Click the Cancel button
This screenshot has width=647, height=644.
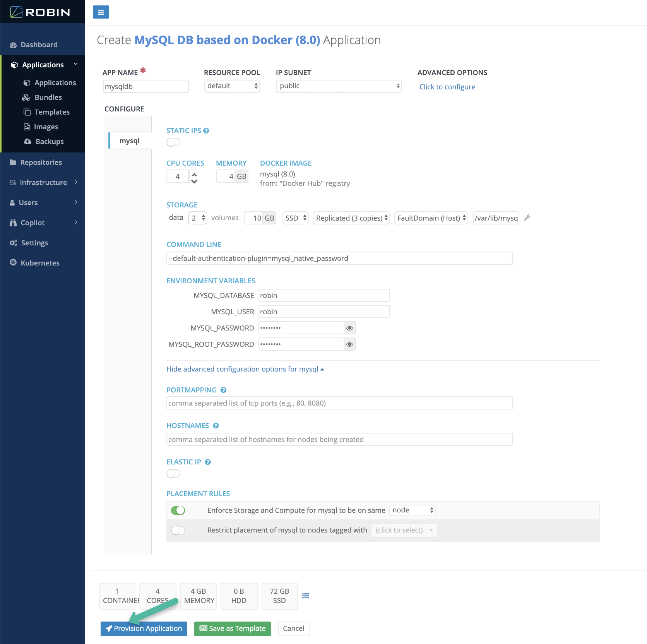tap(294, 629)
